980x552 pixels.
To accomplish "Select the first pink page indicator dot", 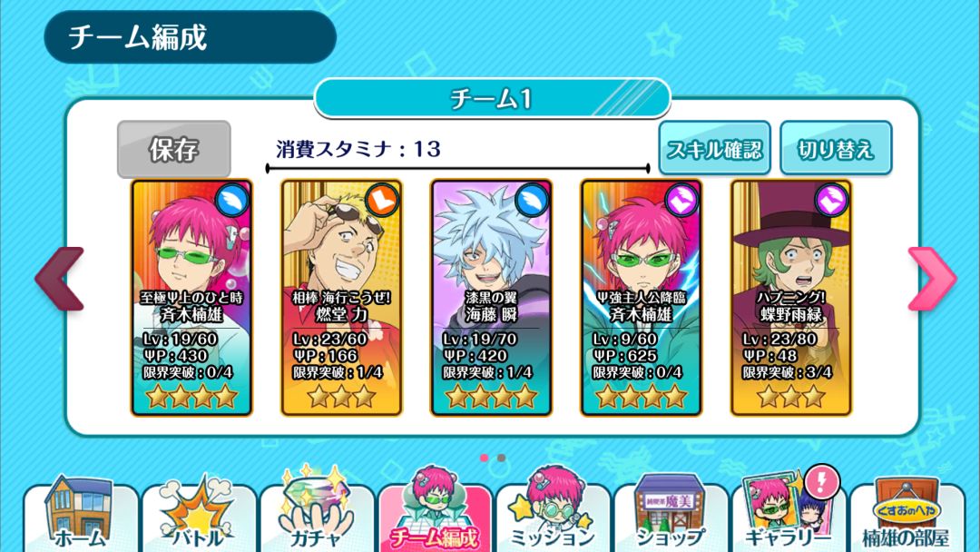I will click(x=484, y=458).
